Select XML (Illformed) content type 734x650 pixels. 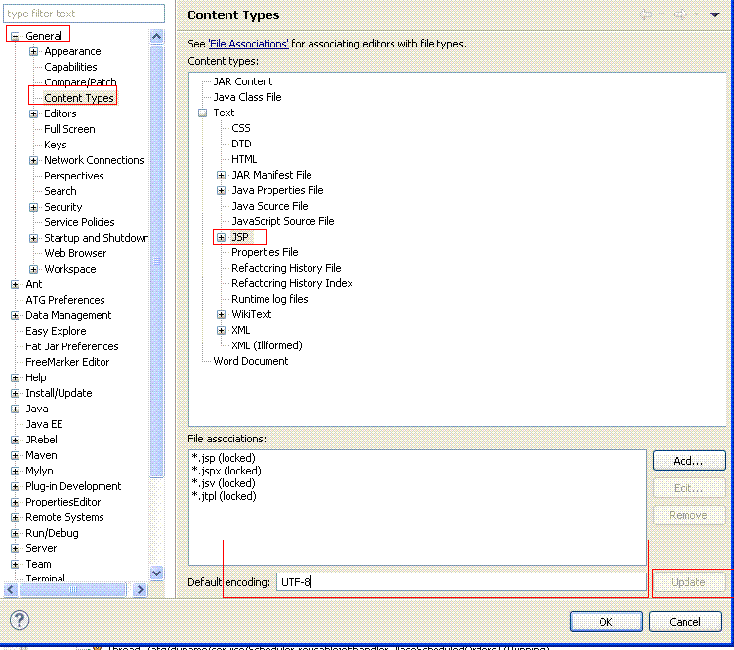(267, 345)
